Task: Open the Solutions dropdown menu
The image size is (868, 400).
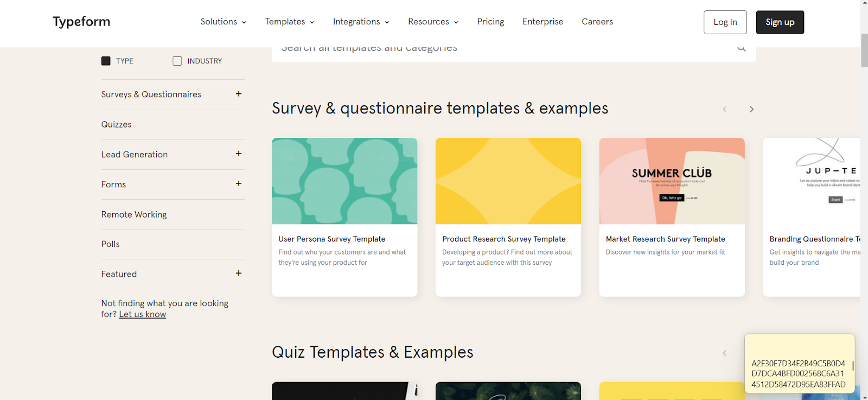Action: point(224,22)
